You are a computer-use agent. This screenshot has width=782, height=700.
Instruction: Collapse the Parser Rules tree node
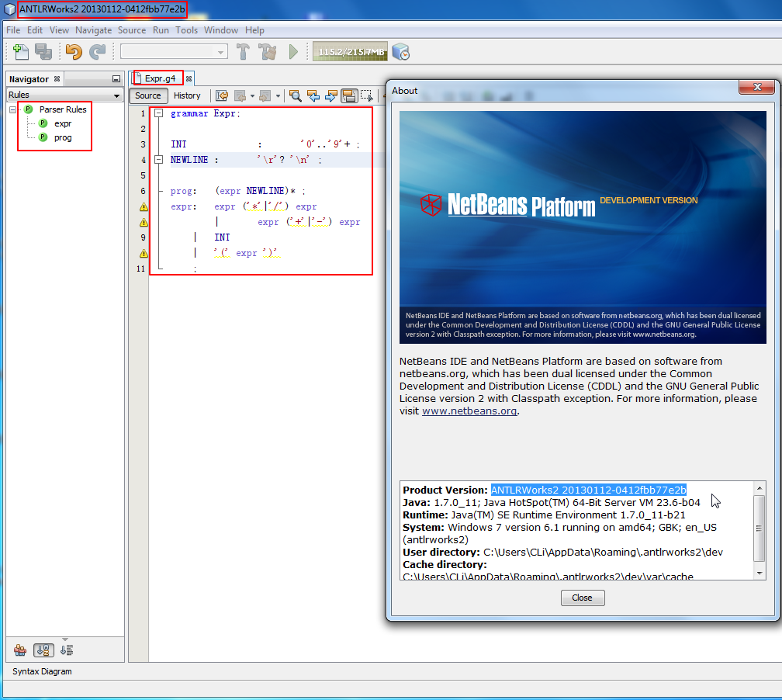pos(13,109)
